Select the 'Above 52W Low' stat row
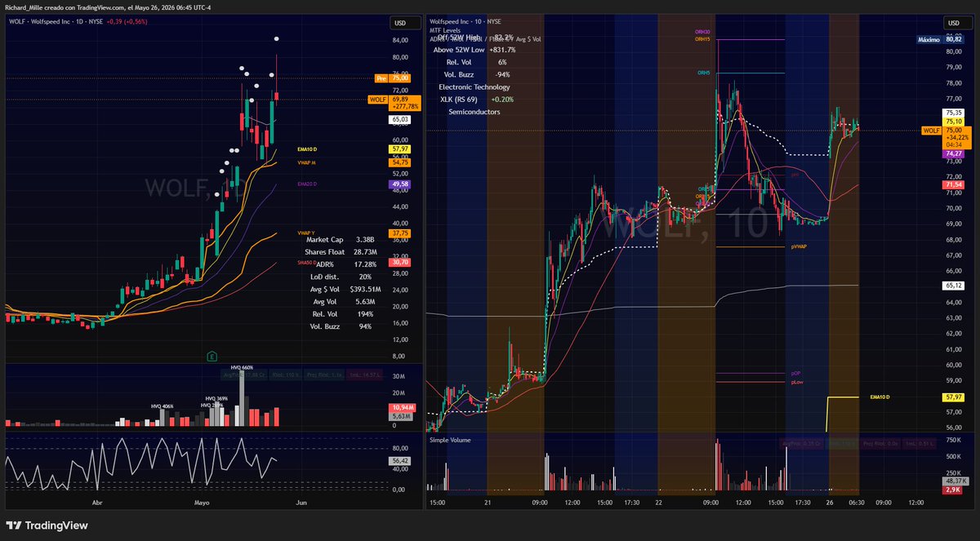Image resolution: width=980 pixels, height=541 pixels. point(474,50)
